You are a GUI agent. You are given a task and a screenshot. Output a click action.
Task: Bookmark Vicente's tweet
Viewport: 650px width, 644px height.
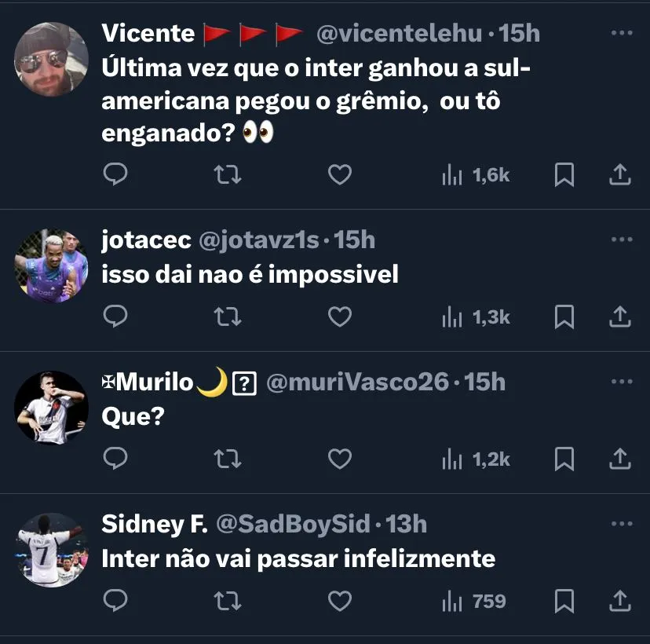point(564,174)
